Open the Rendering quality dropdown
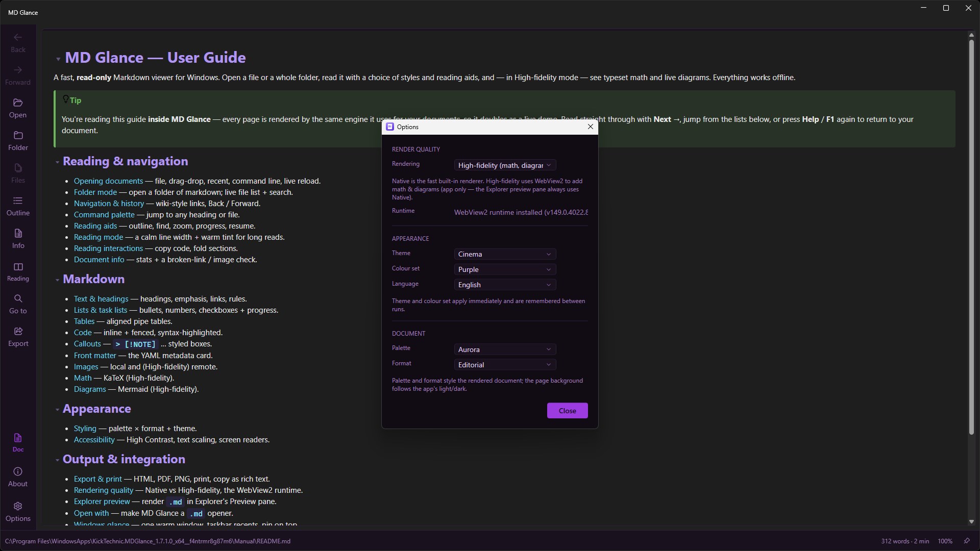The image size is (980, 551). click(x=505, y=165)
